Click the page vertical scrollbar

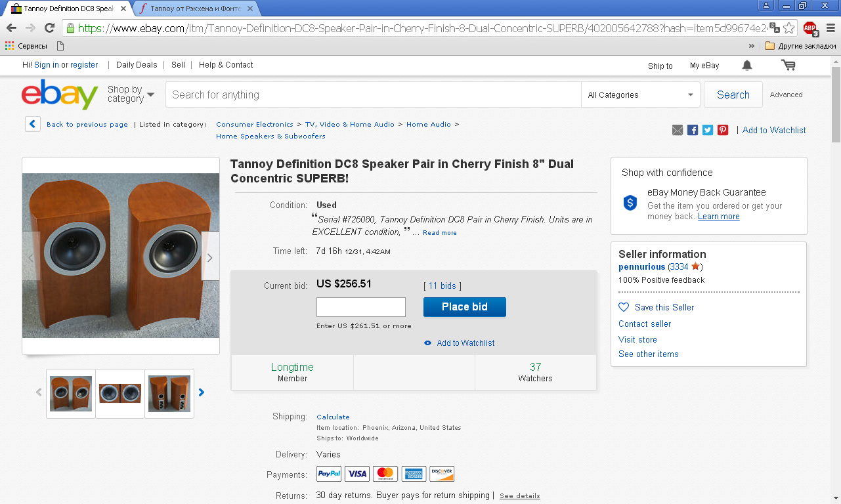(x=835, y=262)
